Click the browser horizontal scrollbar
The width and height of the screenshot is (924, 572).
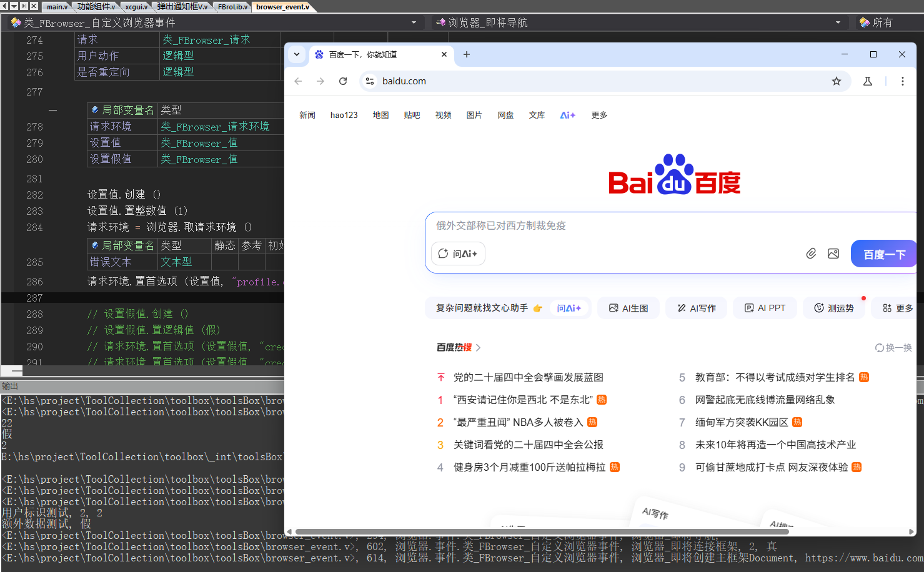(542, 532)
